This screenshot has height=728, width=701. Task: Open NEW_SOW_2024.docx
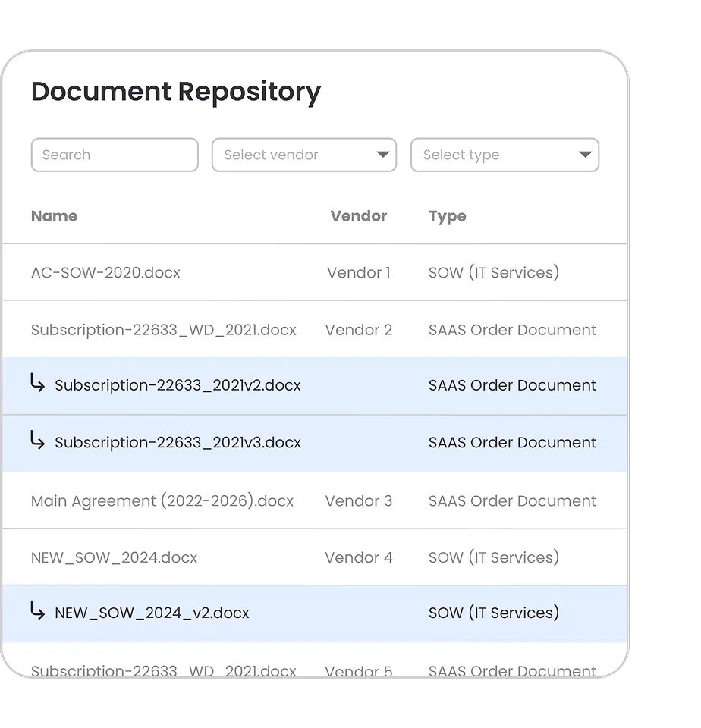(x=115, y=557)
